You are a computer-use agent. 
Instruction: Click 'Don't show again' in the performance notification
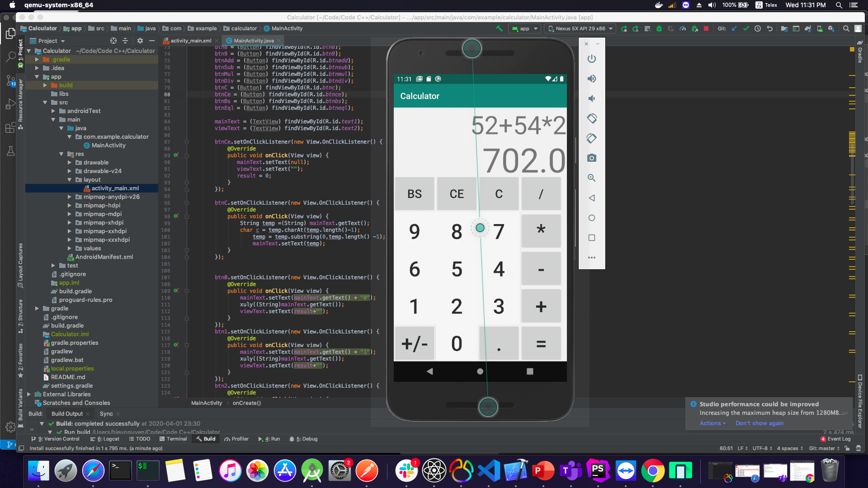[759, 423]
